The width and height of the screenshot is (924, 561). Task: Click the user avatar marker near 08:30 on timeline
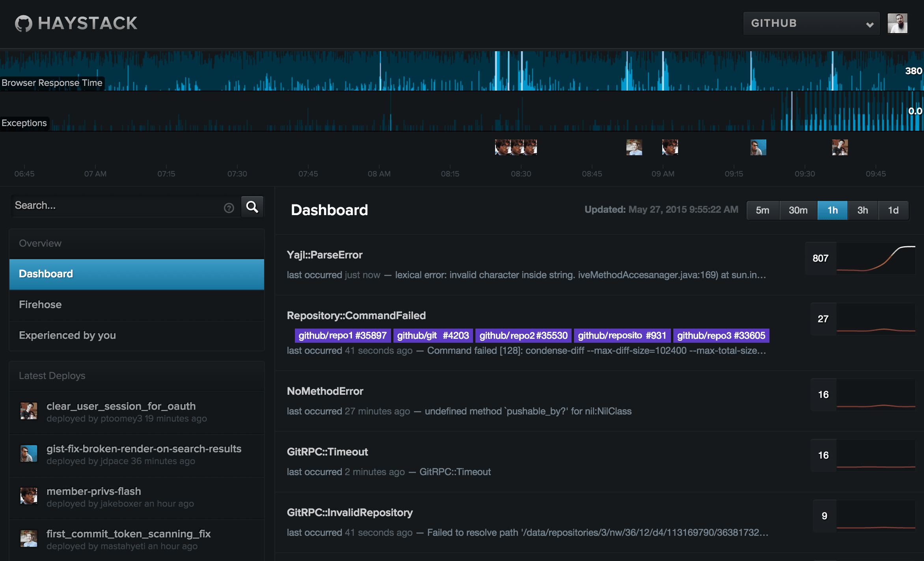(516, 147)
